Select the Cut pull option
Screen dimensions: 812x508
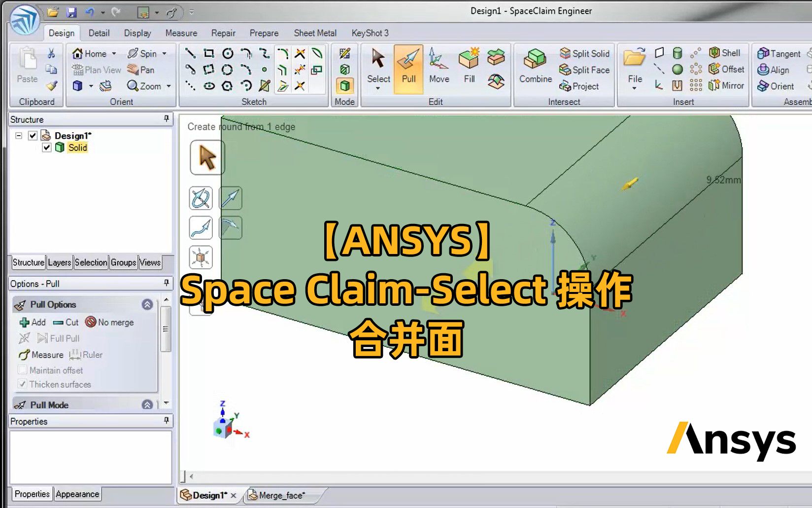pos(66,322)
